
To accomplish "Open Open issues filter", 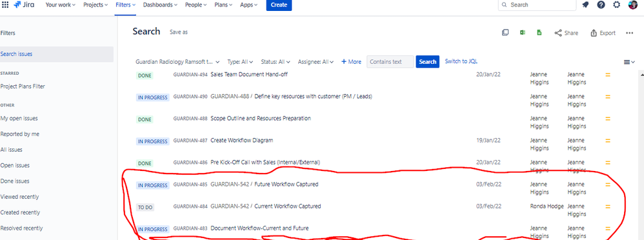I will point(15,166).
